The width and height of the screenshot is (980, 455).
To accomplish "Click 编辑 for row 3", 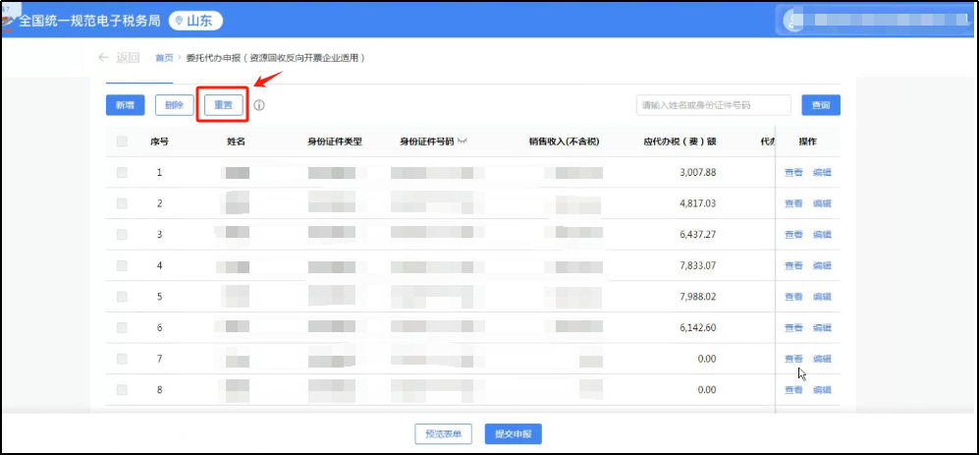I will click(x=822, y=234).
